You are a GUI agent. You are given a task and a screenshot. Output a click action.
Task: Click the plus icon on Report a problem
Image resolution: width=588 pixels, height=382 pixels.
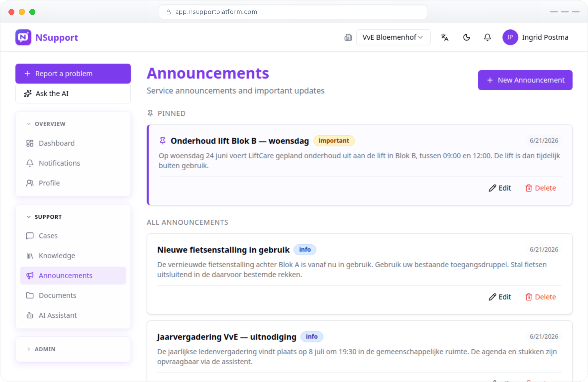pyautogui.click(x=27, y=74)
